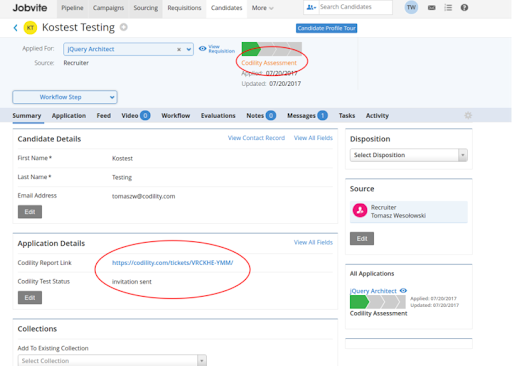Image resolution: width=512 pixels, height=366 pixels.
Task: Focus the Search Candidates input field
Action: tap(355, 7)
